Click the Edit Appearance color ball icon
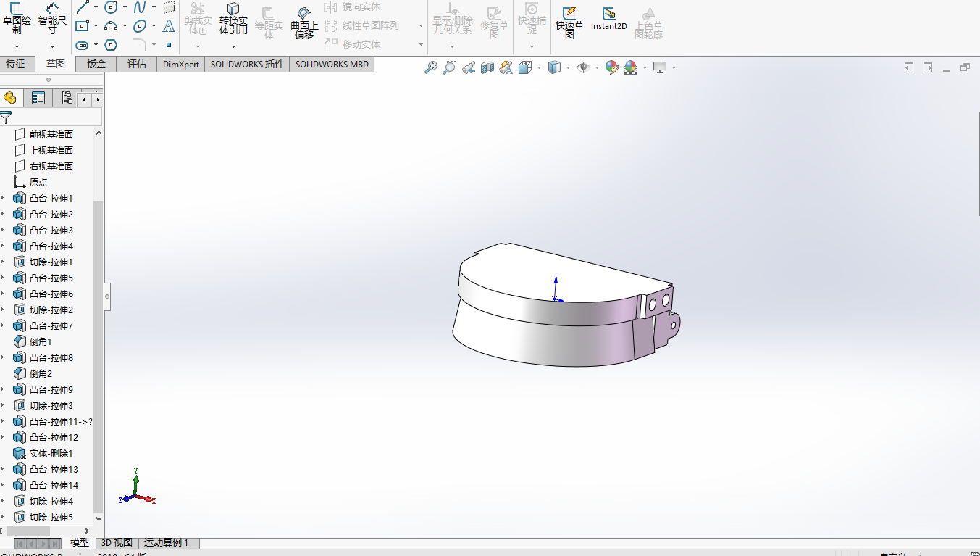The width and height of the screenshot is (980, 556). pyautogui.click(x=612, y=67)
